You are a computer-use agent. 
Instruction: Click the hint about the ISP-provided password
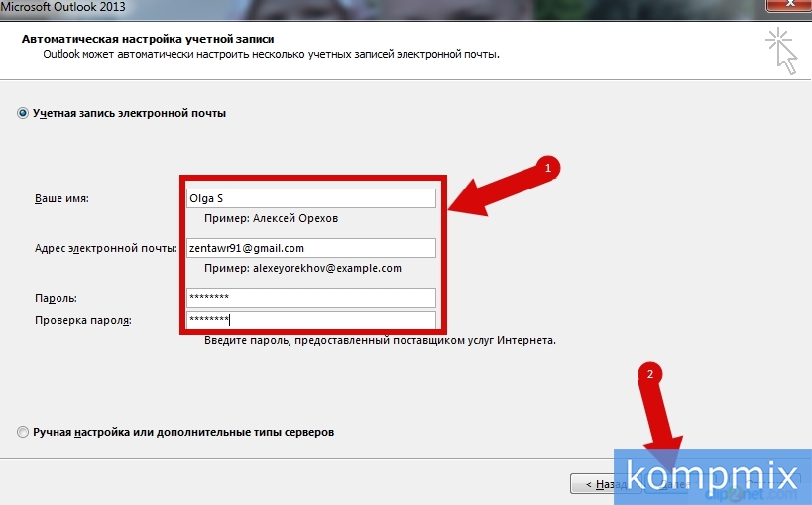(x=380, y=340)
